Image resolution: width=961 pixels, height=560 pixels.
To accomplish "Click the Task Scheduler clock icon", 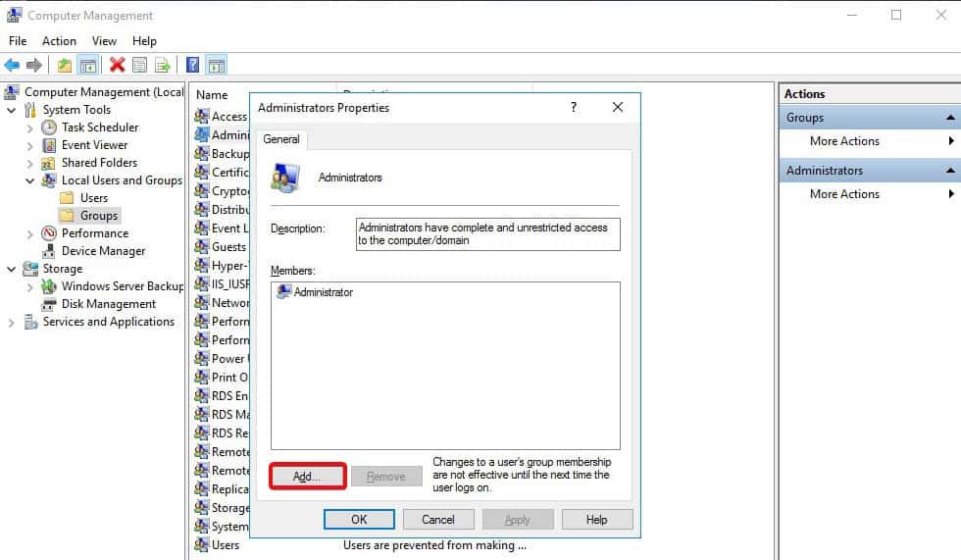I will click(x=49, y=127).
